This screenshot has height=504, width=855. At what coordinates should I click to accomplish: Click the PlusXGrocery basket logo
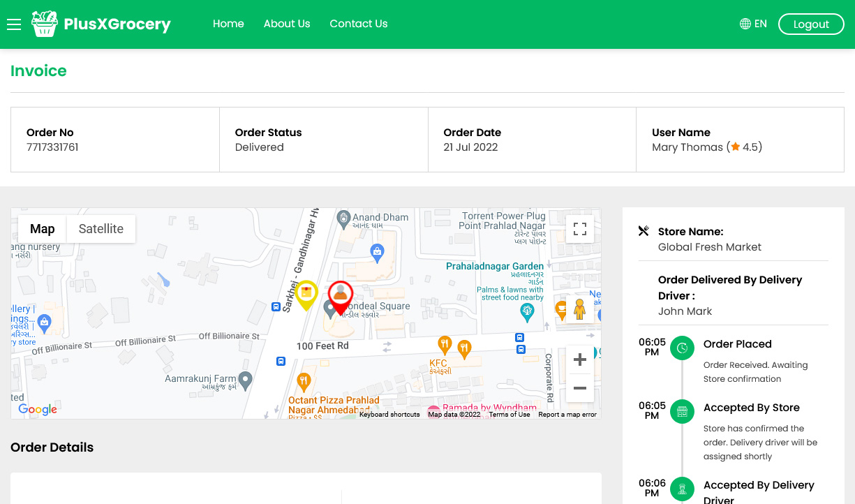[45, 24]
